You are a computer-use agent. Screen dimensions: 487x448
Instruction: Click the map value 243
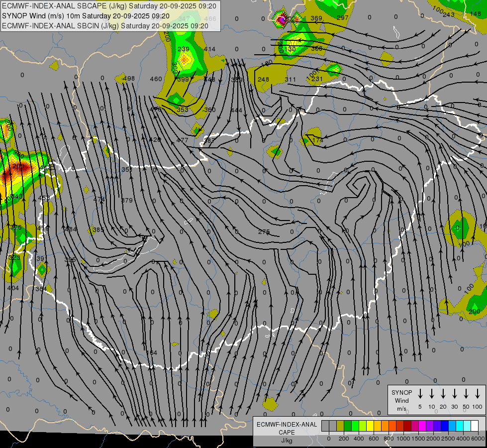449,14
